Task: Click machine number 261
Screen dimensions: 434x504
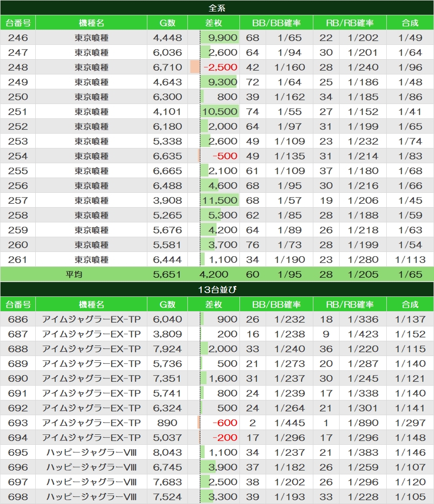Action: pos(18,259)
